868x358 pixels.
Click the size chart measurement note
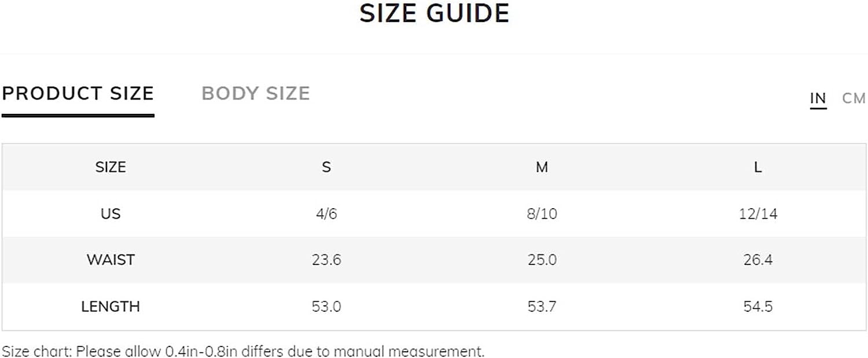point(243,351)
